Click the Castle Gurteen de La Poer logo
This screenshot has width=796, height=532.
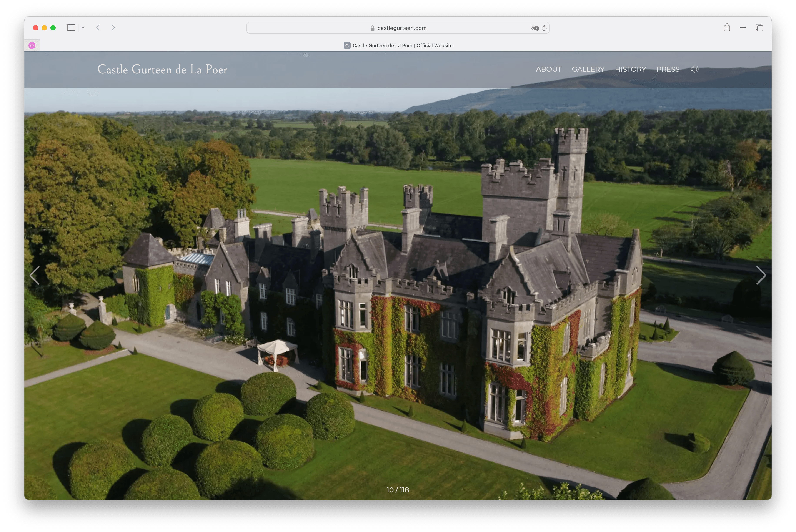(162, 70)
